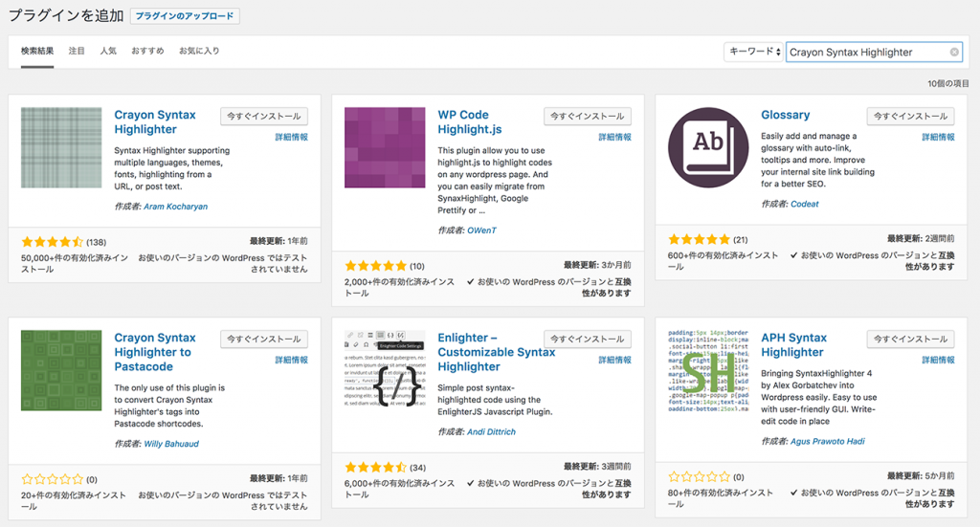Image resolution: width=980 pixels, height=527 pixels.
Task: Click the Crayon Syntax Highlighter plugin thumbnail
Action: pos(61,147)
